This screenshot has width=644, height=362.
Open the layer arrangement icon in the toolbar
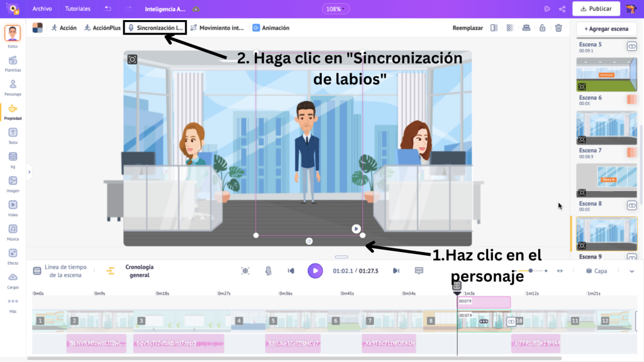click(x=526, y=28)
